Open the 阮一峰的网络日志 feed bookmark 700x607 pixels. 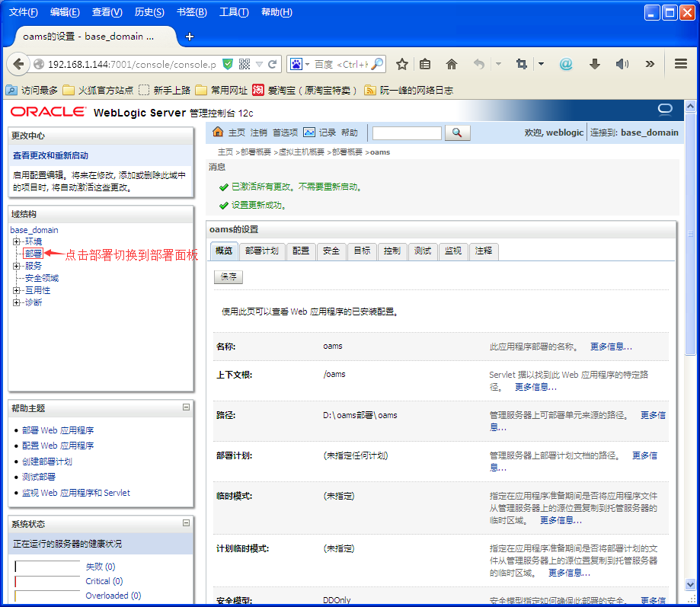click(x=409, y=90)
